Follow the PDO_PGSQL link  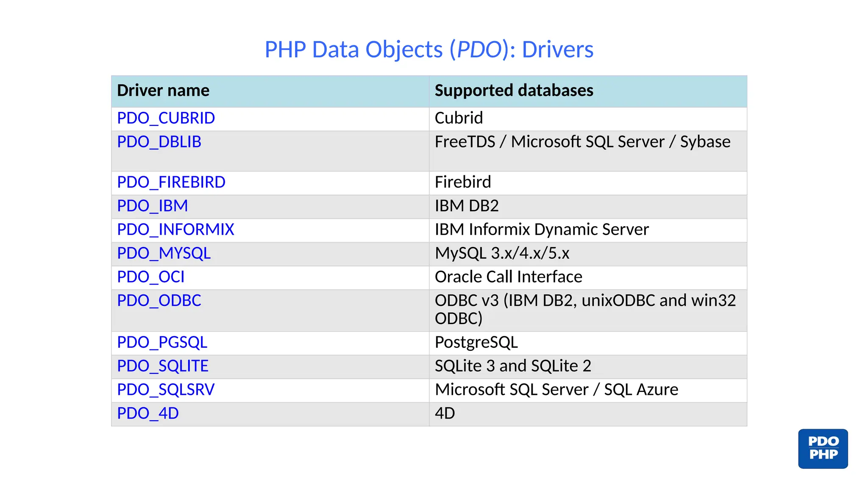pyautogui.click(x=162, y=342)
